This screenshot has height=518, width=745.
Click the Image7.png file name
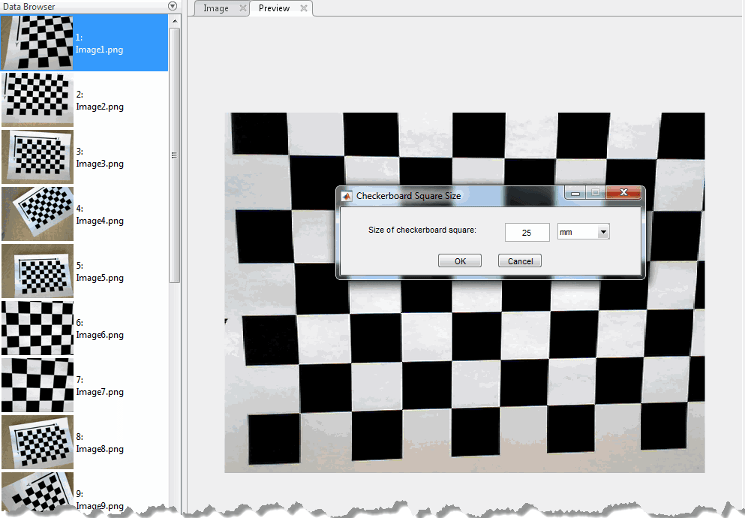(100, 392)
